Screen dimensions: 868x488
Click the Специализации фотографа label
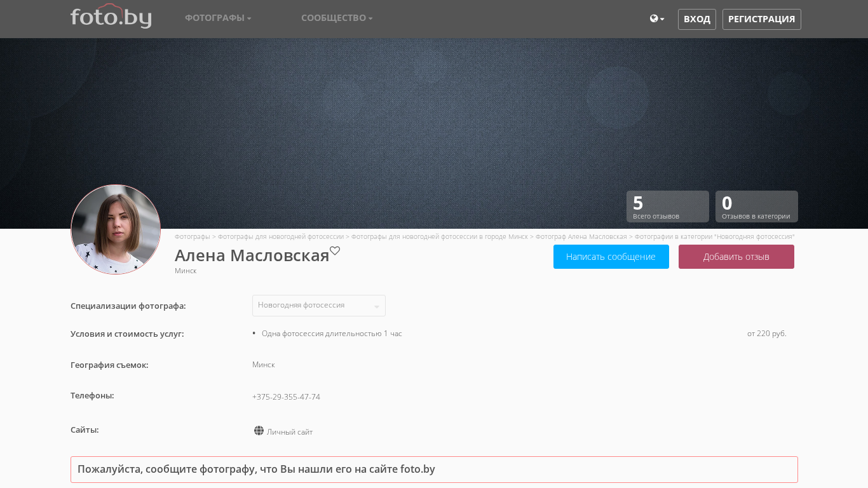click(128, 306)
